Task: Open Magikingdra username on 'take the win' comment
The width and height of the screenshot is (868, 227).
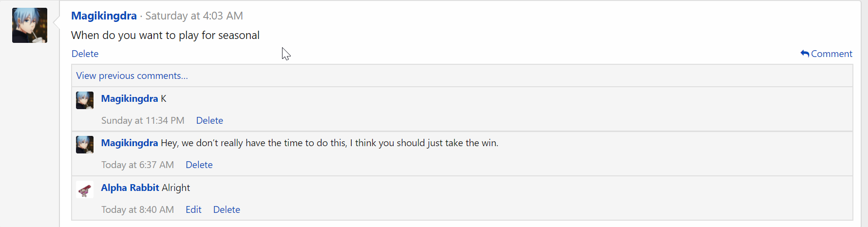Action: [x=130, y=143]
